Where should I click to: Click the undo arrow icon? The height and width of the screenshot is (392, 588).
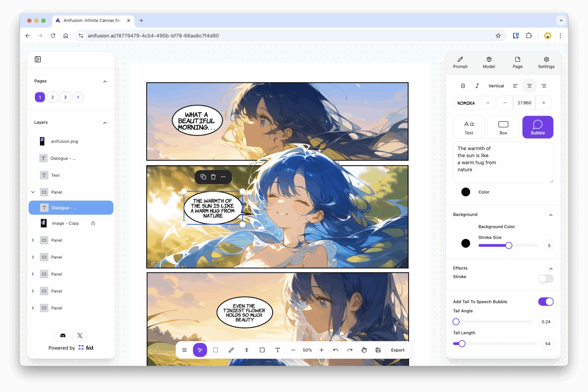point(335,350)
